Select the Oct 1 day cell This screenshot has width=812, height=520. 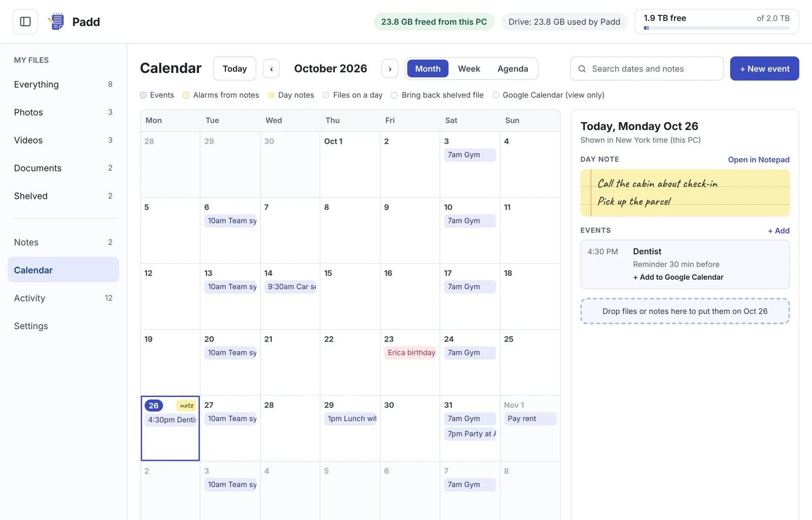[350, 165]
